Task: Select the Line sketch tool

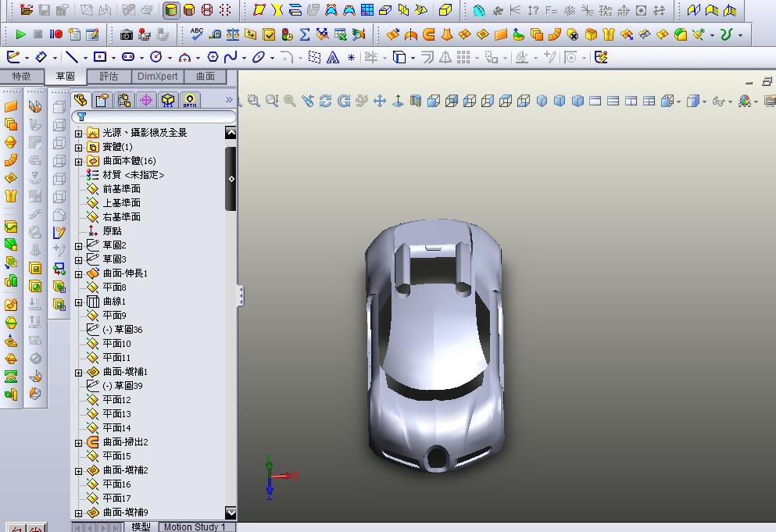Action: tap(72, 57)
